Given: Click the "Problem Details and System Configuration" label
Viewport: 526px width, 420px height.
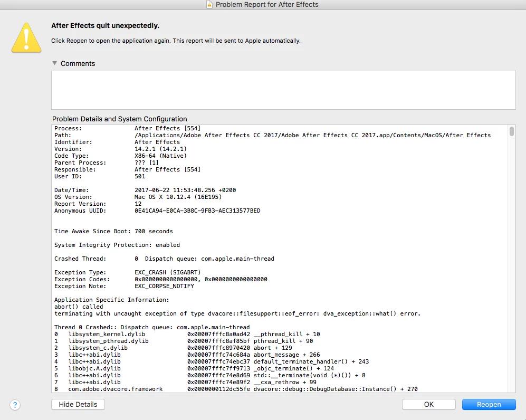Looking at the screenshot, I should point(119,119).
